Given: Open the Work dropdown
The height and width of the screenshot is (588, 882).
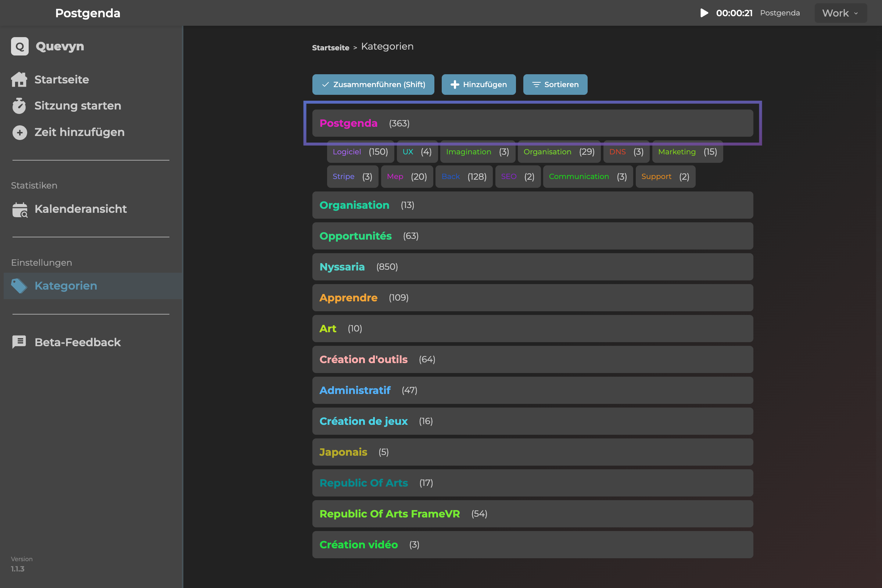Looking at the screenshot, I should click(840, 13).
